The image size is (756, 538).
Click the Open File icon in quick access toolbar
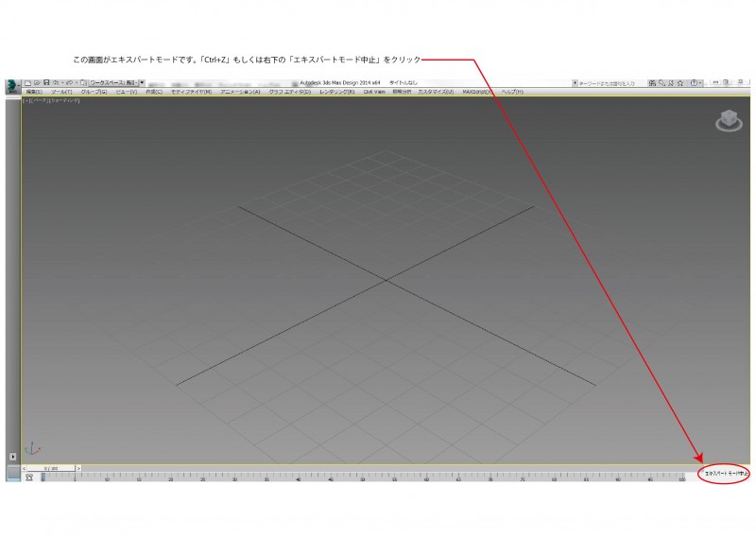coord(37,83)
